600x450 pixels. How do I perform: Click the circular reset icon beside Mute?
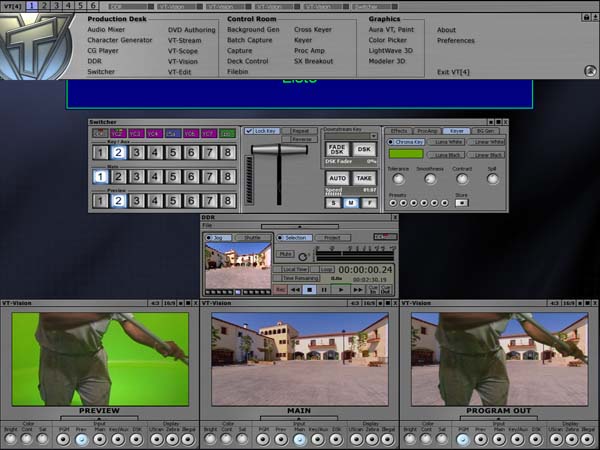point(303,256)
